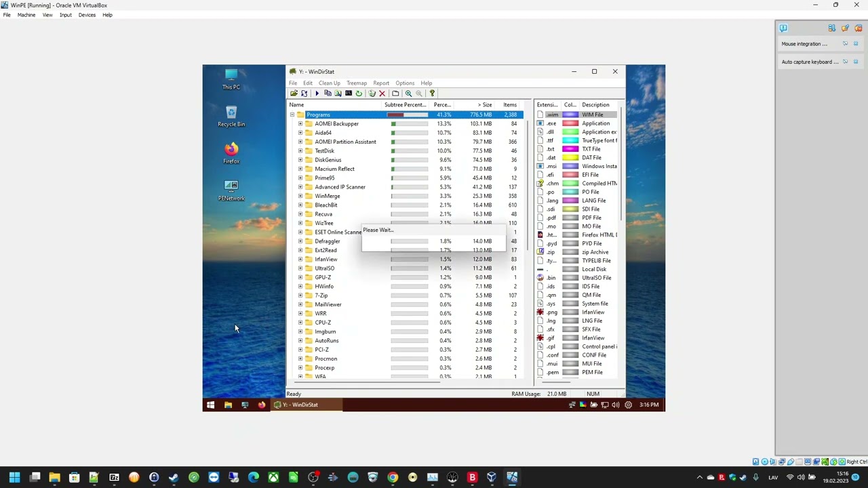
Task: Click the Firefox icon in the WinPE taskbar
Action: pos(262,405)
